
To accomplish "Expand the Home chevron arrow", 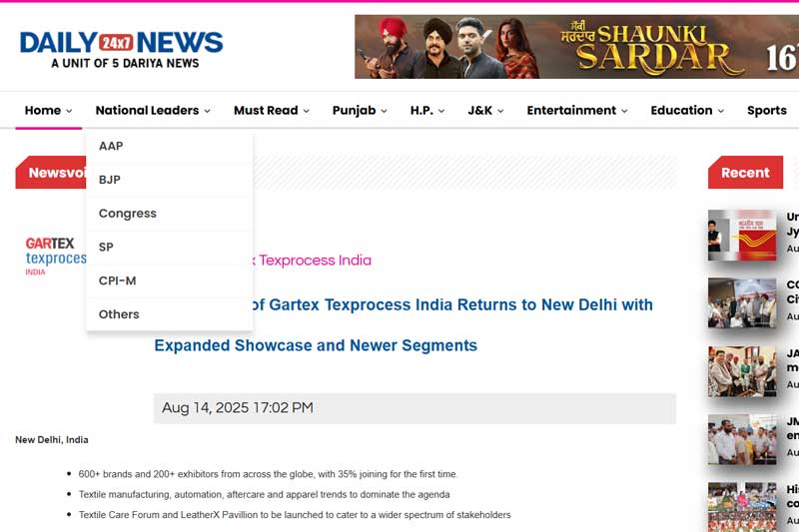I will point(69,111).
